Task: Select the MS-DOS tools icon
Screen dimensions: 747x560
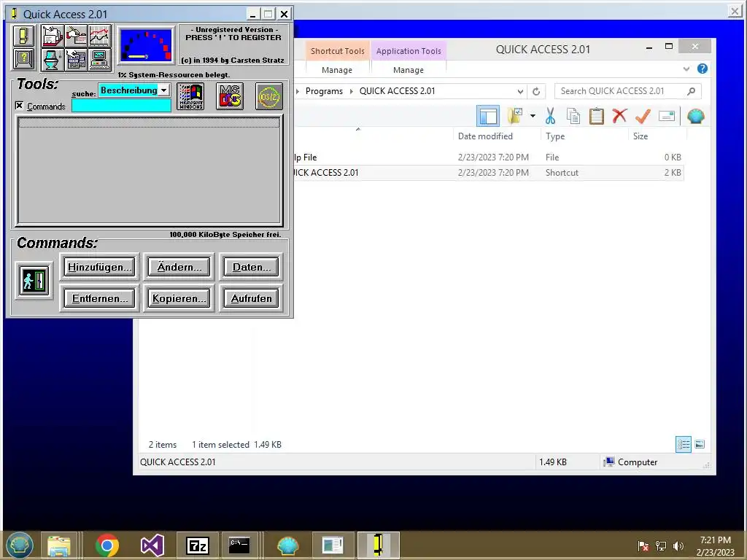Action: point(230,96)
